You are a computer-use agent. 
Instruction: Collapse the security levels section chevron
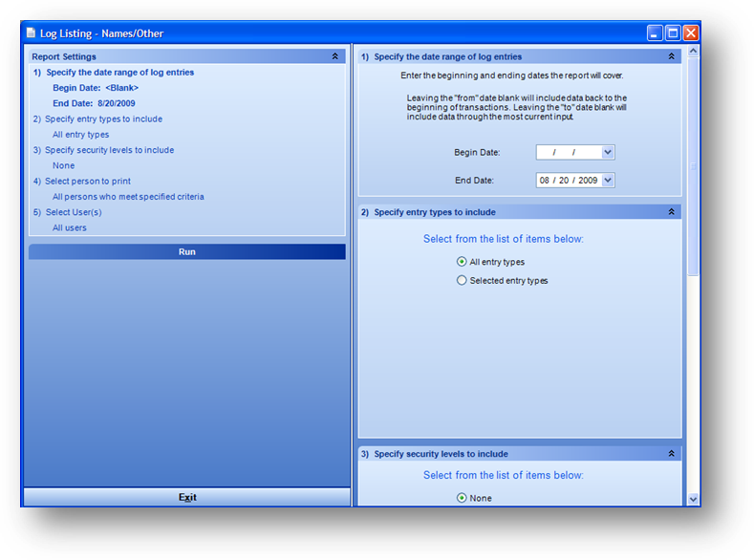(671, 453)
